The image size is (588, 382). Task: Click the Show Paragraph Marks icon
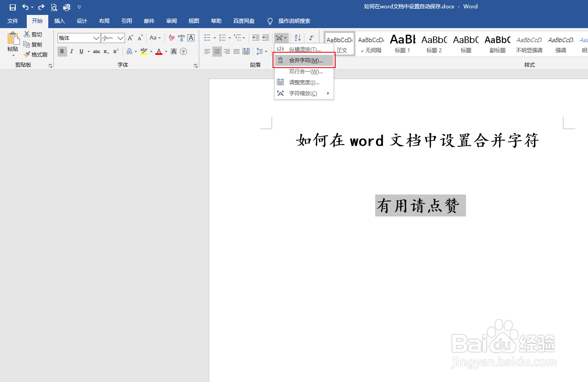(311, 38)
